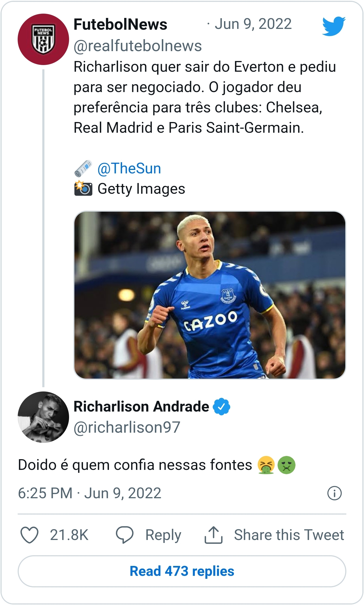Click the 21.8K likes count
This screenshot has width=364, height=605.
click(69, 535)
